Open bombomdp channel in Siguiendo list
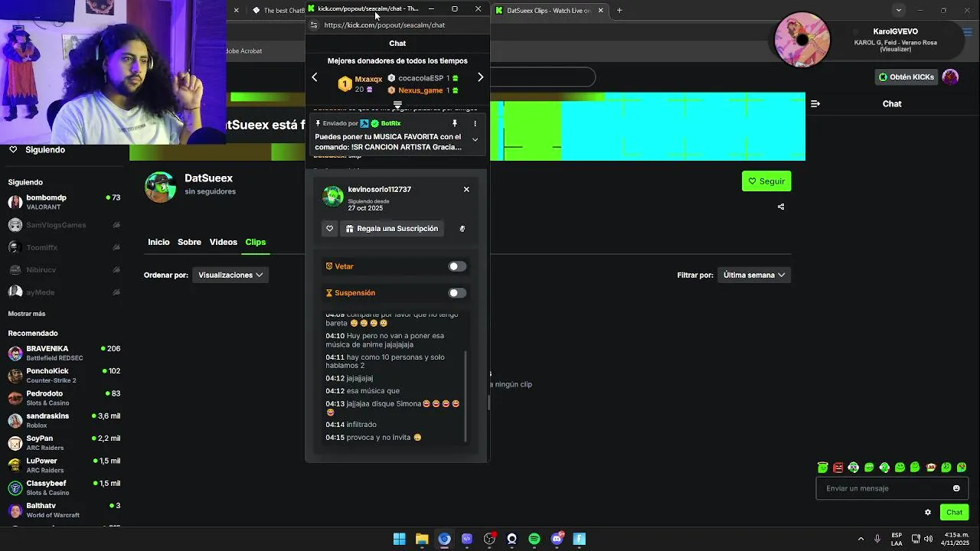 click(64, 202)
